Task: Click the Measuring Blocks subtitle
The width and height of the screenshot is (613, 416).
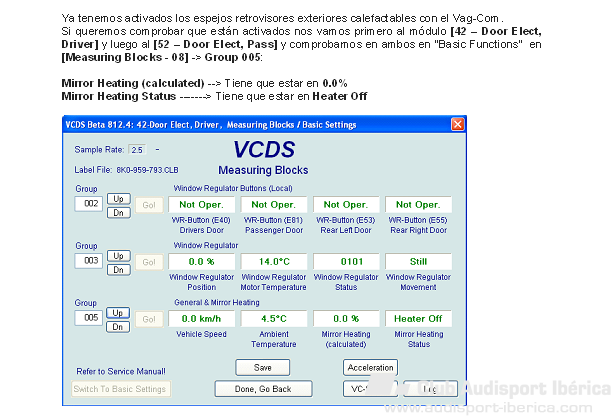Action: (263, 170)
